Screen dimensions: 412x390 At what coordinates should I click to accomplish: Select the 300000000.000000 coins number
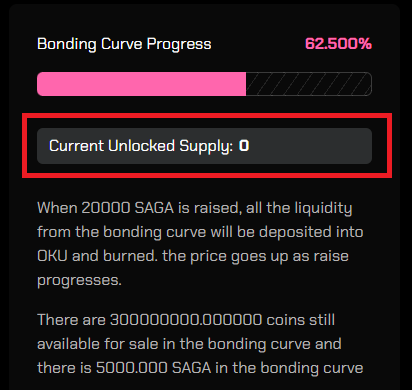(x=186, y=320)
